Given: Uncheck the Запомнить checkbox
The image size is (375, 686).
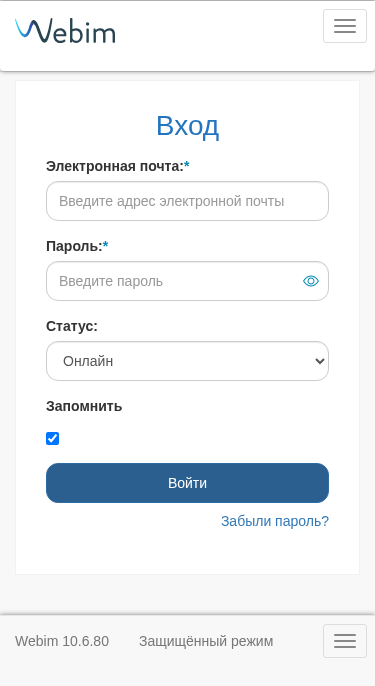Looking at the screenshot, I should (x=53, y=438).
